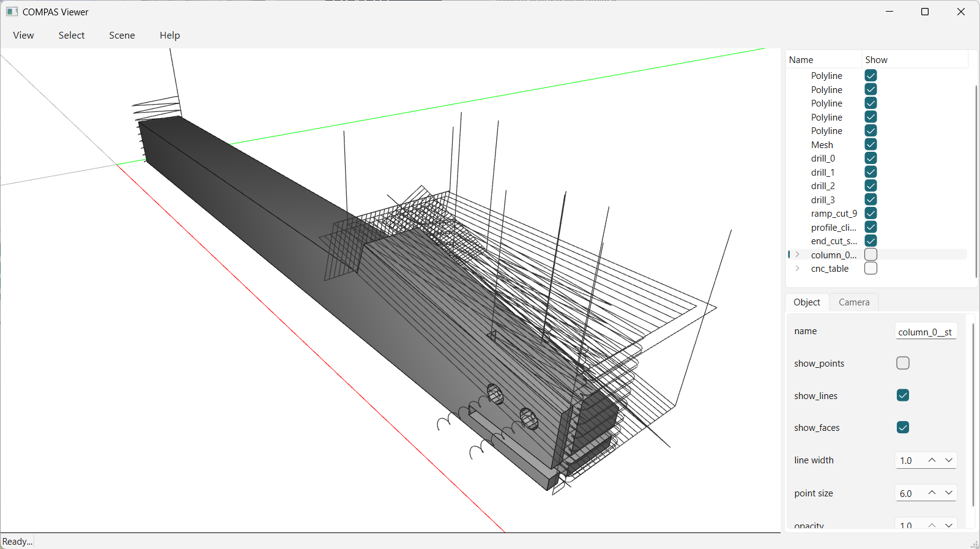Open the View menu
This screenshot has height=549, width=980.
click(23, 35)
